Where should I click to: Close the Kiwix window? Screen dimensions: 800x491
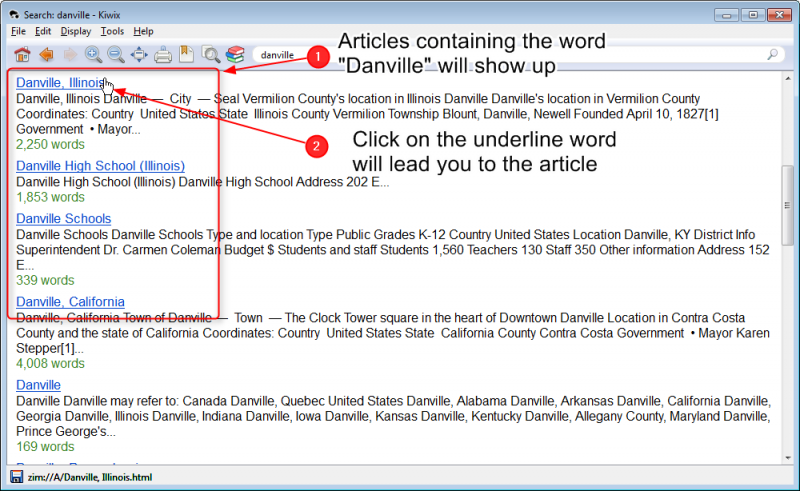(x=779, y=15)
